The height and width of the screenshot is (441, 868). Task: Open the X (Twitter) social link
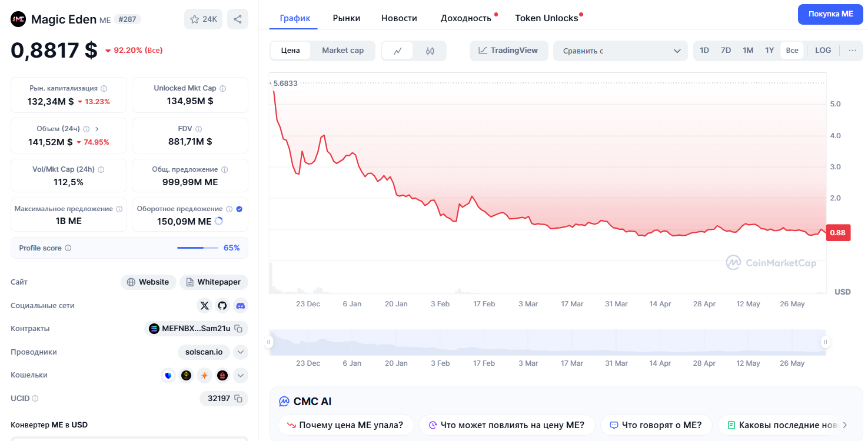[204, 305]
